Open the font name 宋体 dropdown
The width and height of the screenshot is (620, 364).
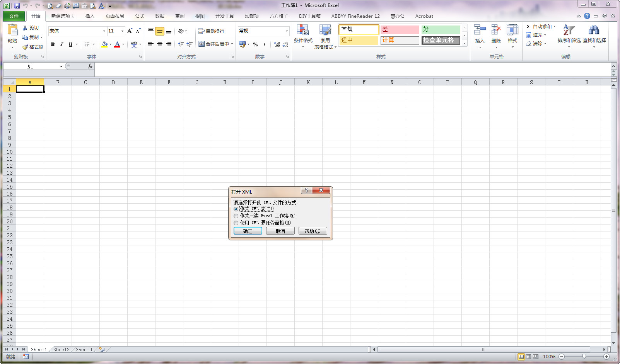click(104, 31)
